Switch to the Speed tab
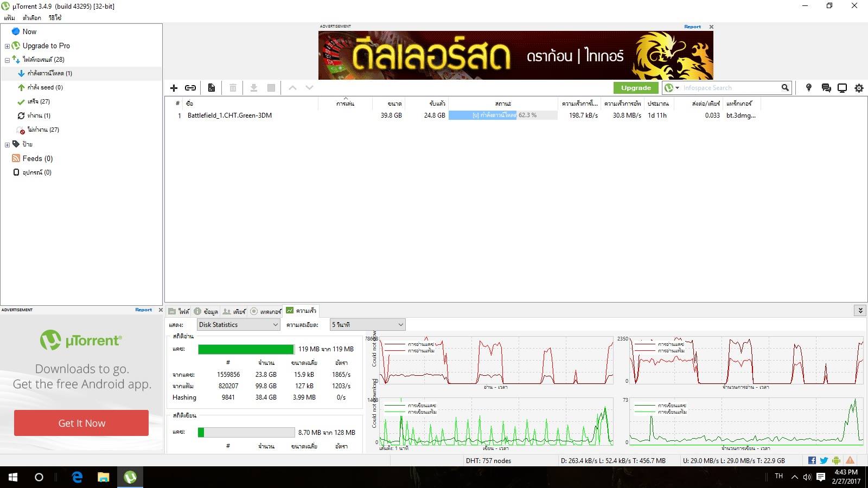Viewport: 868px width, 488px height. pyautogui.click(x=301, y=311)
